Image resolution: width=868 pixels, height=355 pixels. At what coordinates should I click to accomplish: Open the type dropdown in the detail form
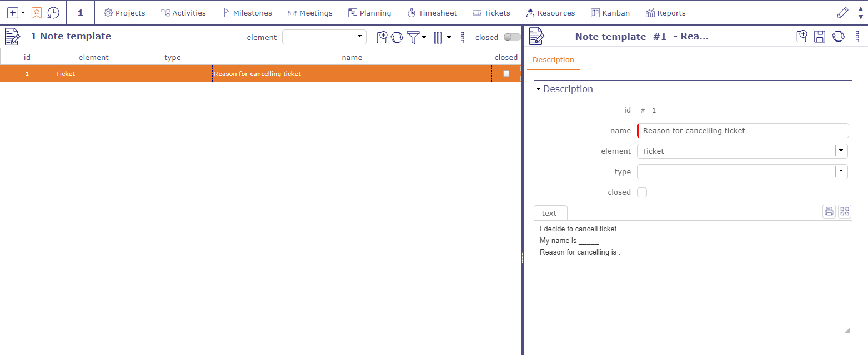[841, 171]
